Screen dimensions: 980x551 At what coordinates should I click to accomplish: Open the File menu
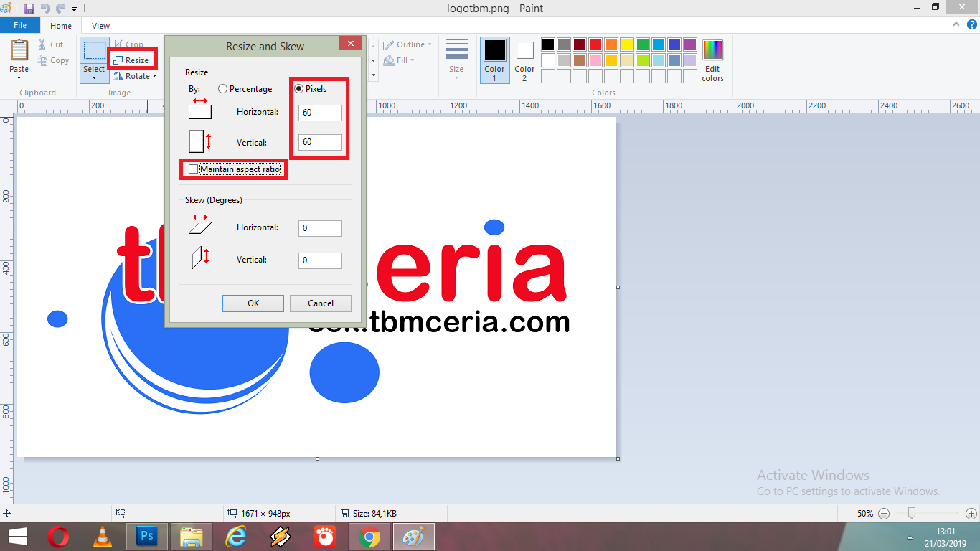(x=20, y=24)
